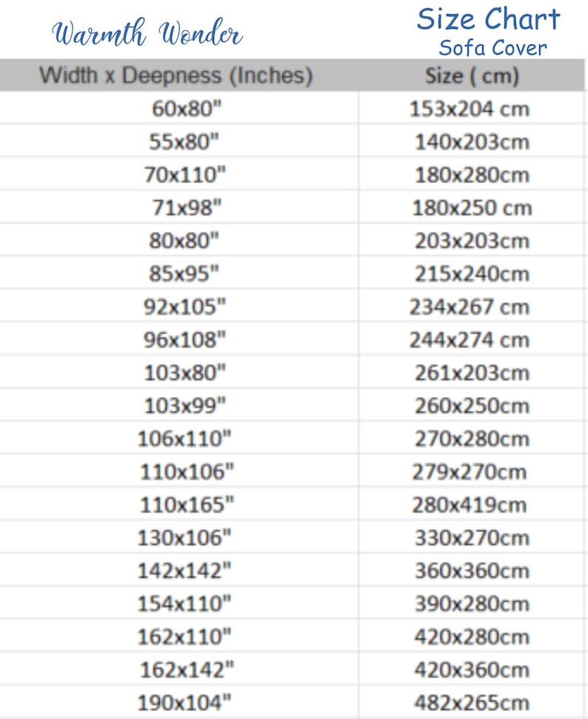Select the 162x110" cell
Viewport: 588px width, 719px height.
pos(179,637)
